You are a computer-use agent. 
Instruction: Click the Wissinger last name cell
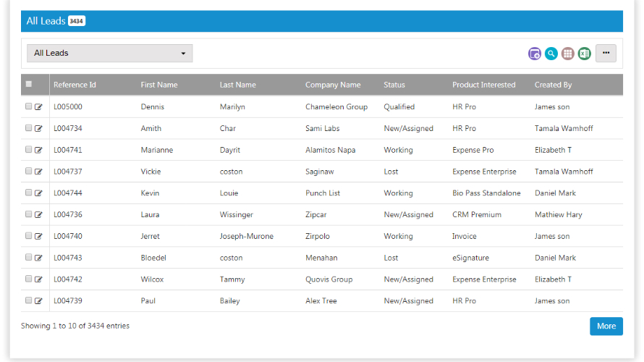pos(236,214)
